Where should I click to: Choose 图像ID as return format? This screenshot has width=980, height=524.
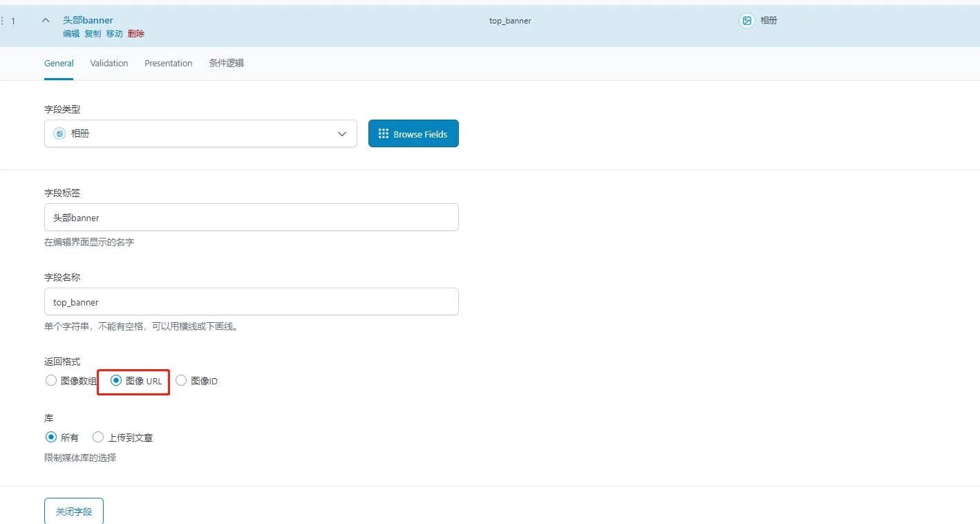point(181,380)
